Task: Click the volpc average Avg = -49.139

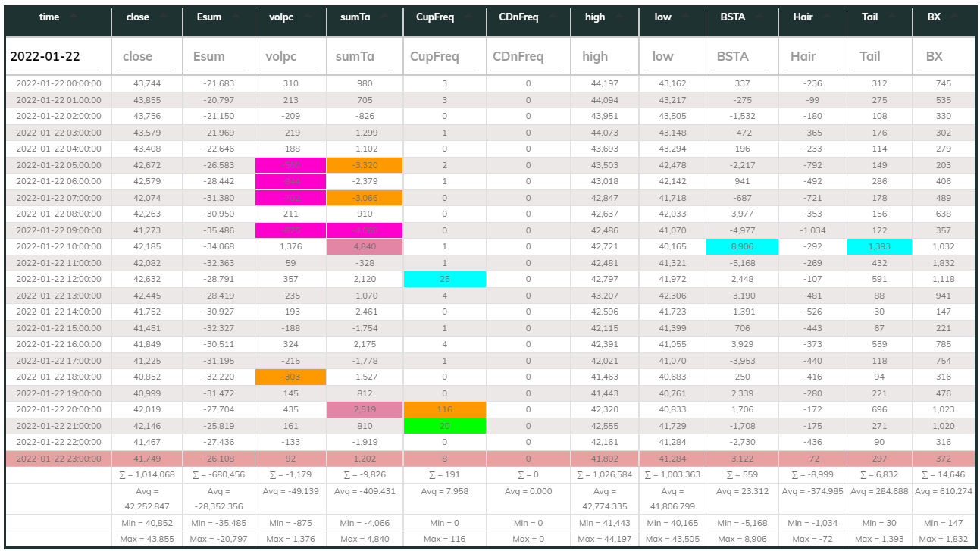Action: pos(291,491)
